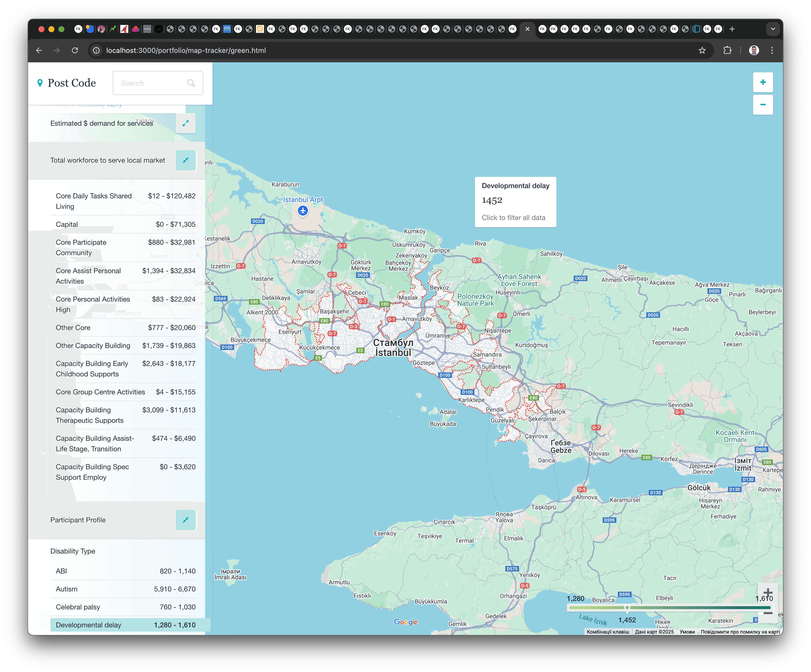Viewport: 811px width, 672px height.
Task: Click the Гебзе Gebze map label
Action: (x=561, y=447)
